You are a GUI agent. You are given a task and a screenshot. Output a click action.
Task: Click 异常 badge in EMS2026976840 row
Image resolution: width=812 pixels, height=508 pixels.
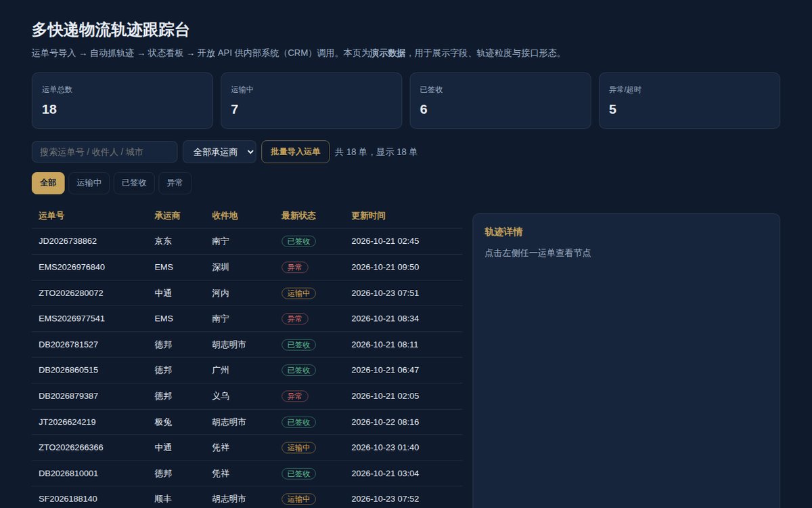[295, 267]
